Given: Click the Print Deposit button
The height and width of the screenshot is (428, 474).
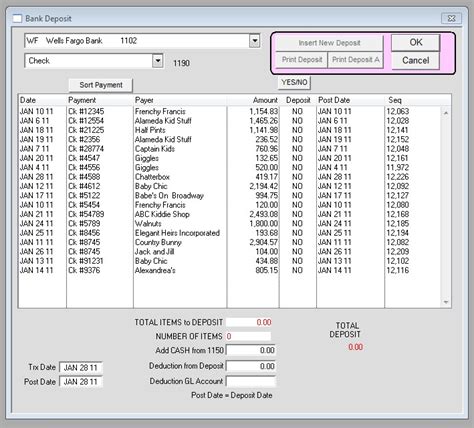Looking at the screenshot, I should pyautogui.click(x=302, y=60).
